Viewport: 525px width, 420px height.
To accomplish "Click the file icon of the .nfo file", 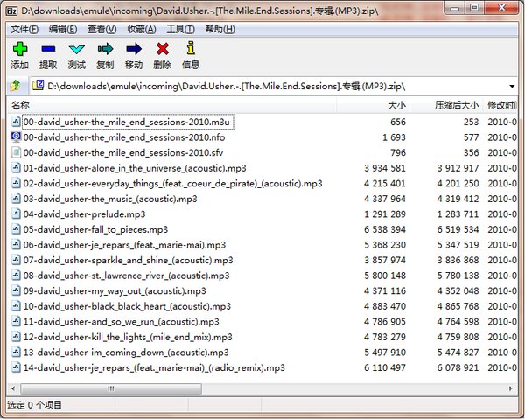I will 16,136.
